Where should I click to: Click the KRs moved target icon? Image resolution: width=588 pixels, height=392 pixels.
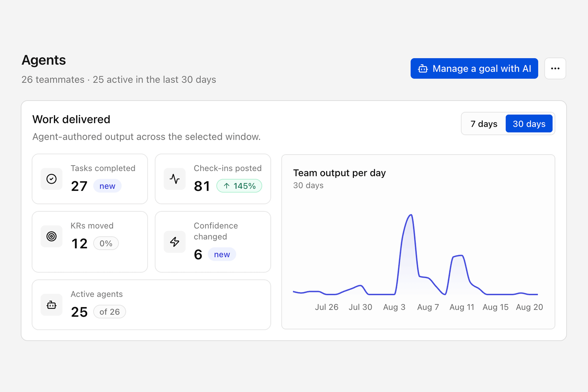51,236
